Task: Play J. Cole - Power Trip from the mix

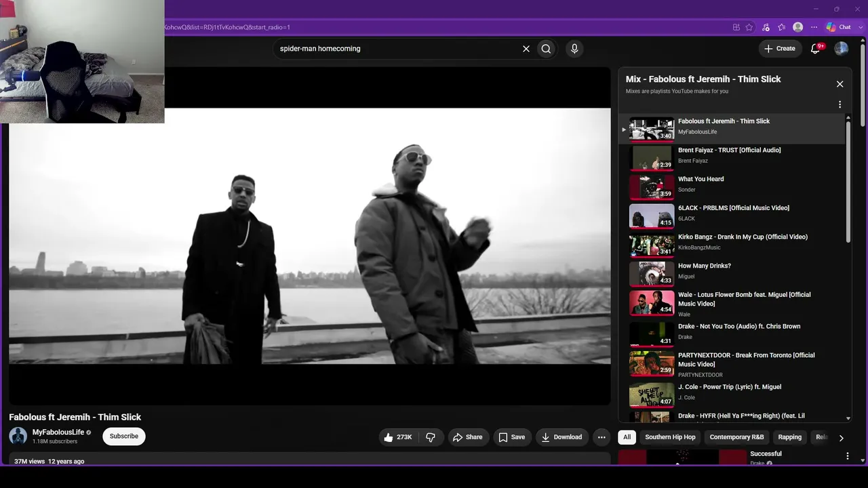Action: click(x=733, y=394)
